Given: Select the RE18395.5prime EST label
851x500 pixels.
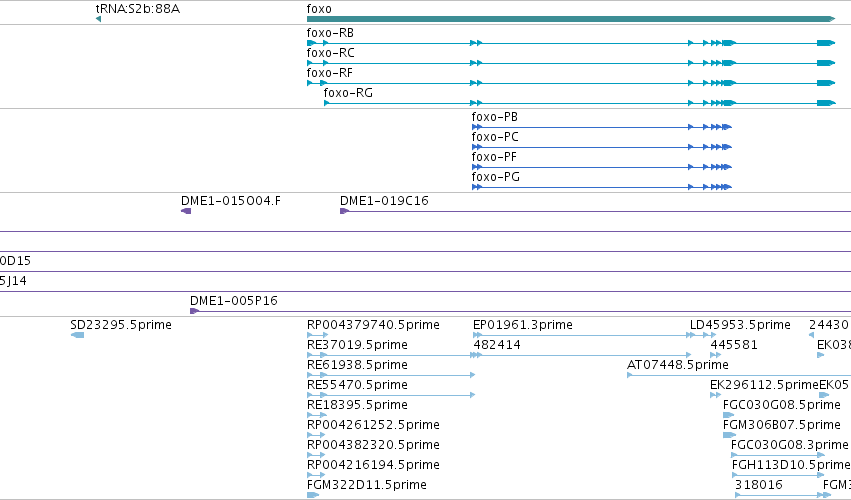Looking at the screenshot, I should pos(357,405).
